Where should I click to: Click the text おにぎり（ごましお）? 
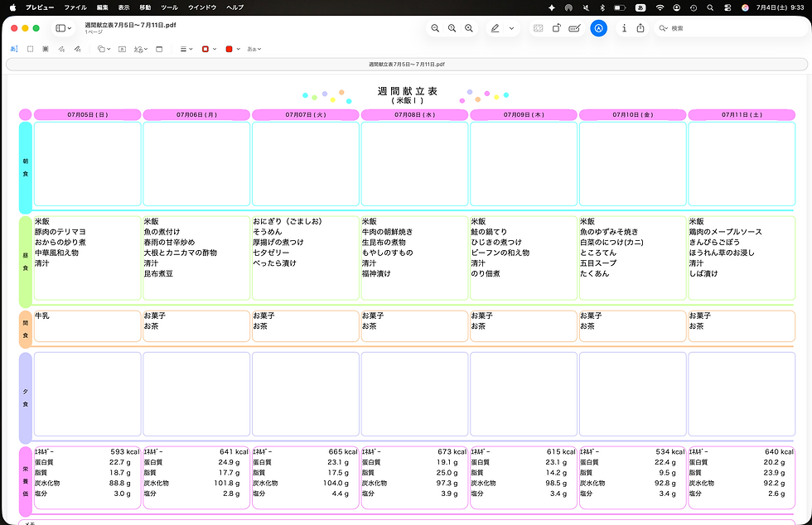tap(288, 221)
